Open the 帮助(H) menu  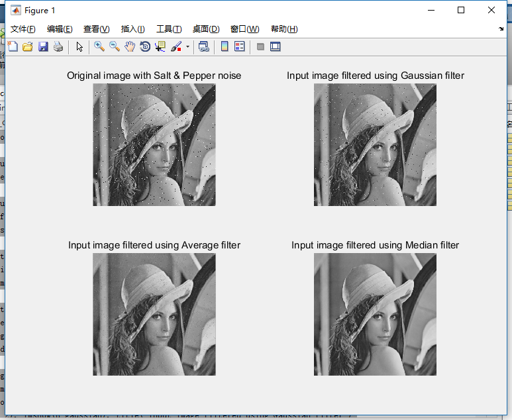[284, 29]
